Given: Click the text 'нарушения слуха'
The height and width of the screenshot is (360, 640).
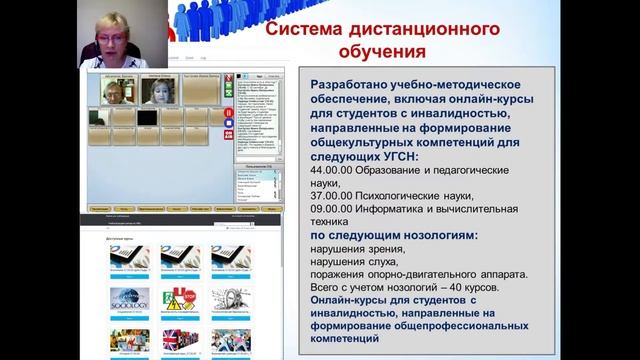Looking at the screenshot, I should [x=353, y=261].
